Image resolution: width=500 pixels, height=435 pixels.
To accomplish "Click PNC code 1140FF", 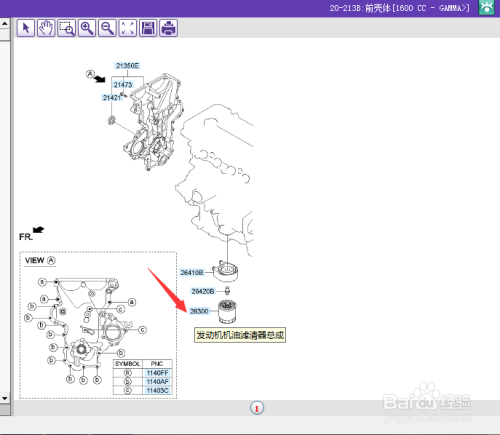I will 157,373.
